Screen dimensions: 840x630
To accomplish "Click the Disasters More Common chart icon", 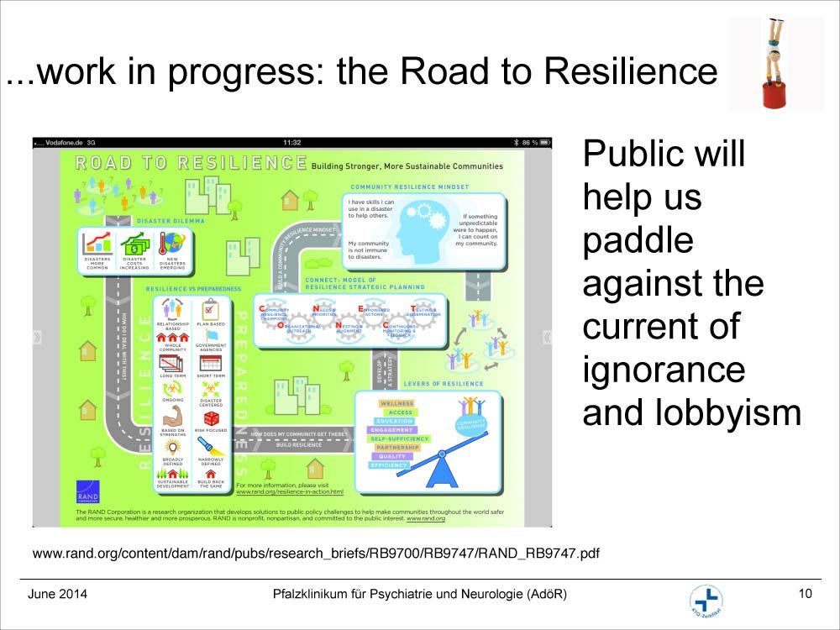I will 97,244.
